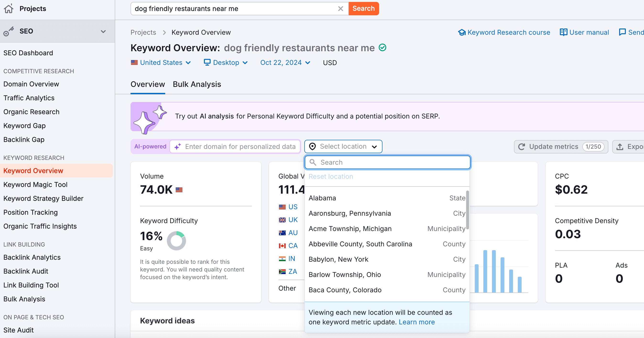
Task: Click the green verified checkmark beside keyword
Action: (382, 47)
